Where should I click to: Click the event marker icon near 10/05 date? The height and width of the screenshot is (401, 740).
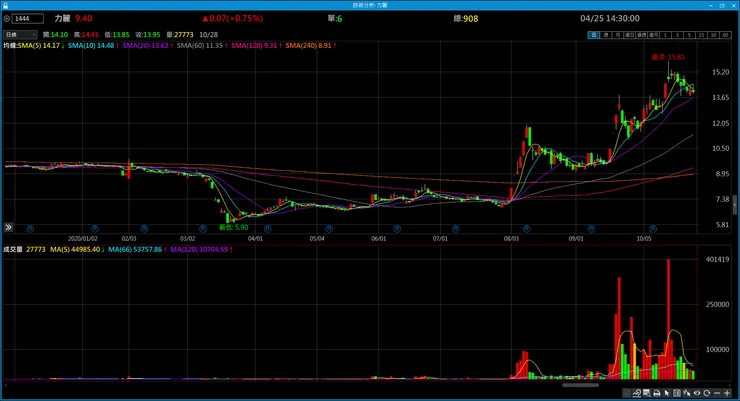coord(653,228)
